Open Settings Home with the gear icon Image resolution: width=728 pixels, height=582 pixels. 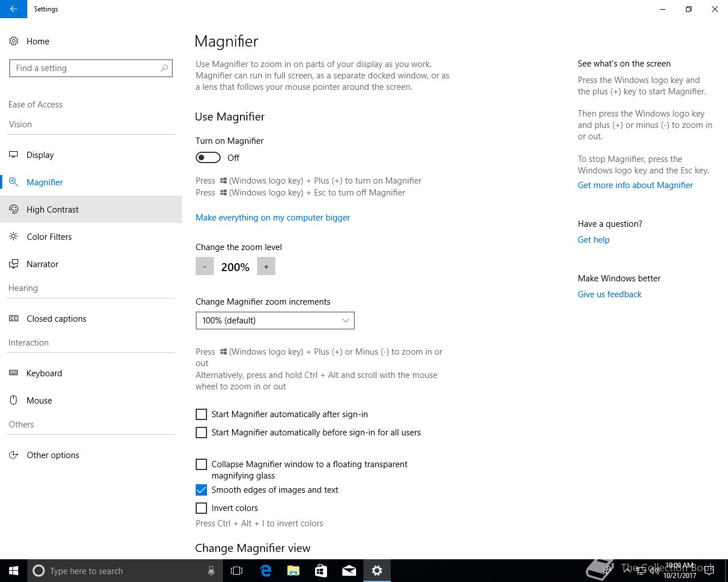click(14, 41)
